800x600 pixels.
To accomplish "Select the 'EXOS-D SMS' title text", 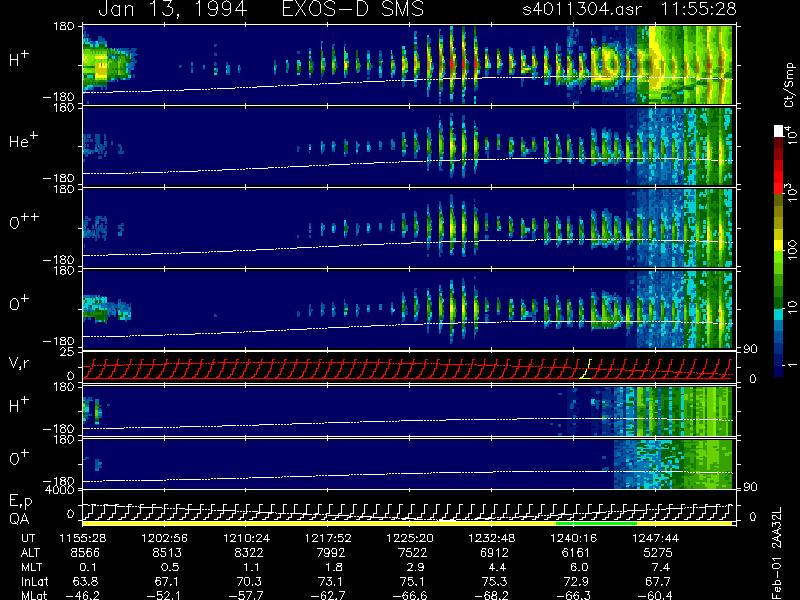I will 353,9.
